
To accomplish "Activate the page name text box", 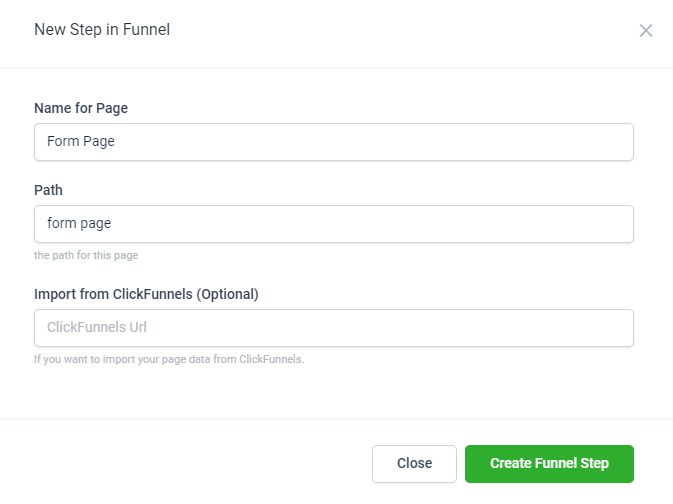I will click(333, 142).
